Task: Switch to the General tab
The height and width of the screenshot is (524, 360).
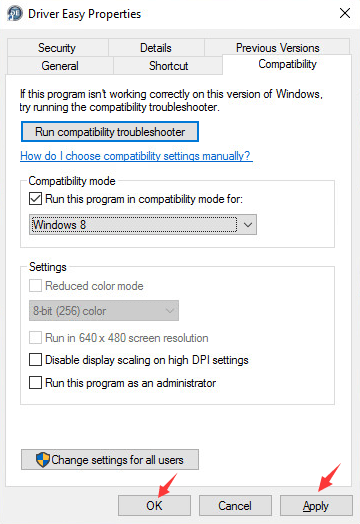Action: coord(60,66)
